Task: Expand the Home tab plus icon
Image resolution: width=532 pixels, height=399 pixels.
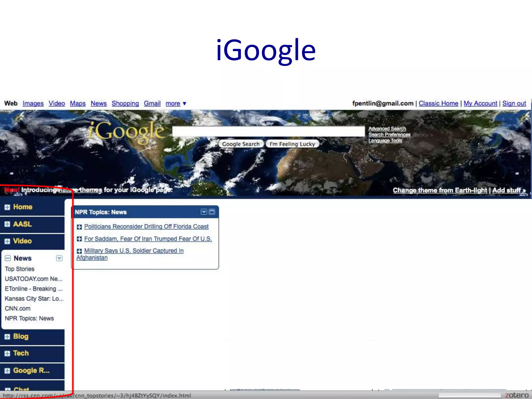Action: tap(7, 207)
